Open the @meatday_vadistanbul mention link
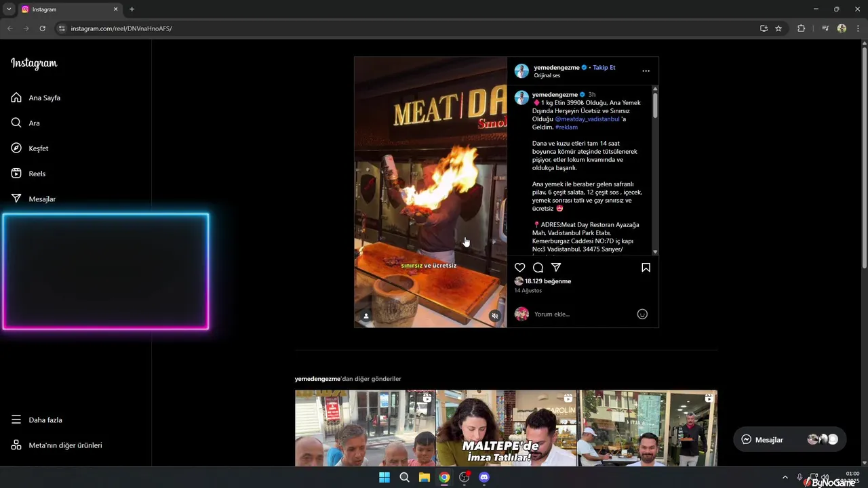The height and width of the screenshot is (488, 868). pos(587,119)
